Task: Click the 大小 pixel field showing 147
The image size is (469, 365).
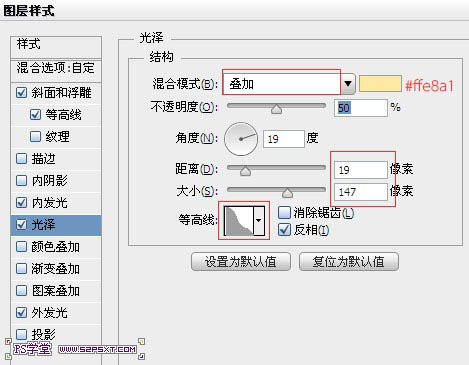Action: (x=361, y=192)
